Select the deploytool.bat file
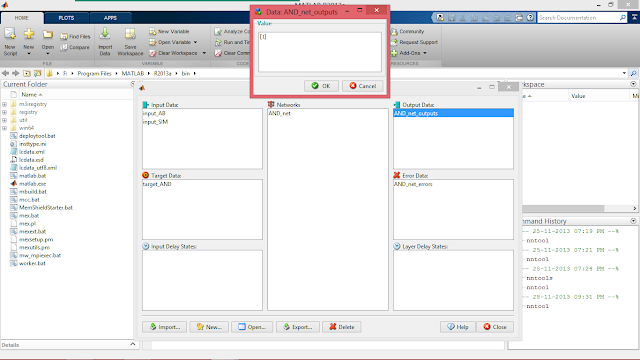Viewport: 640px width, 360px height. point(37,136)
